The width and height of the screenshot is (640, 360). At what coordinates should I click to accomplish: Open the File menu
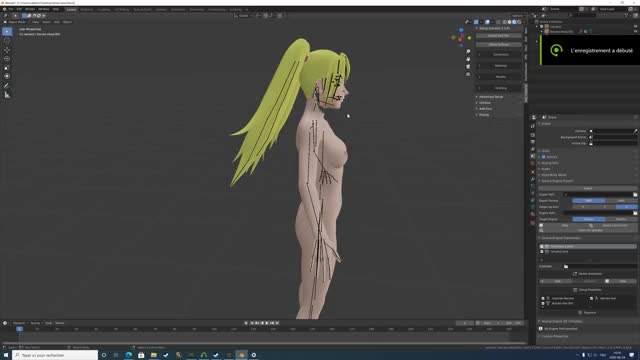coord(11,9)
